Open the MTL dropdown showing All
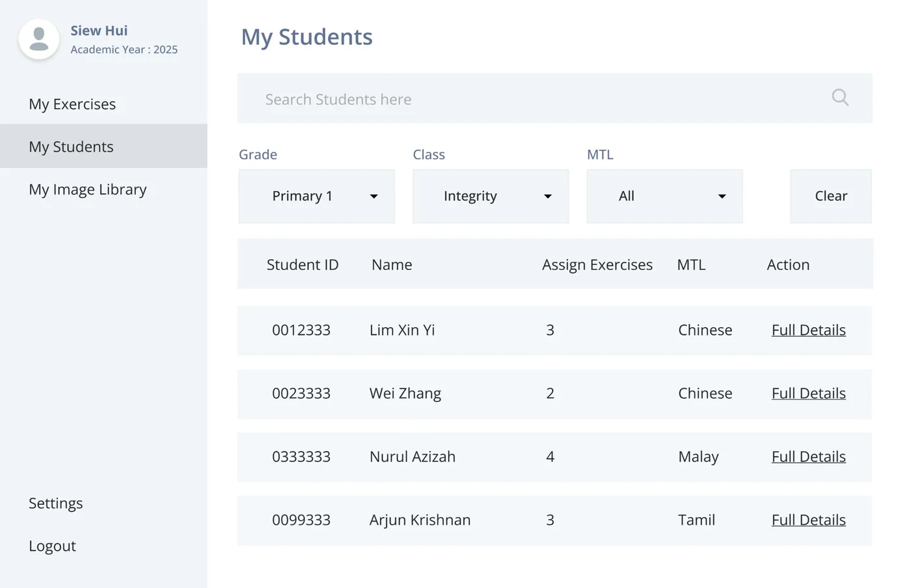Viewport: 911px width, 588px height. [664, 196]
